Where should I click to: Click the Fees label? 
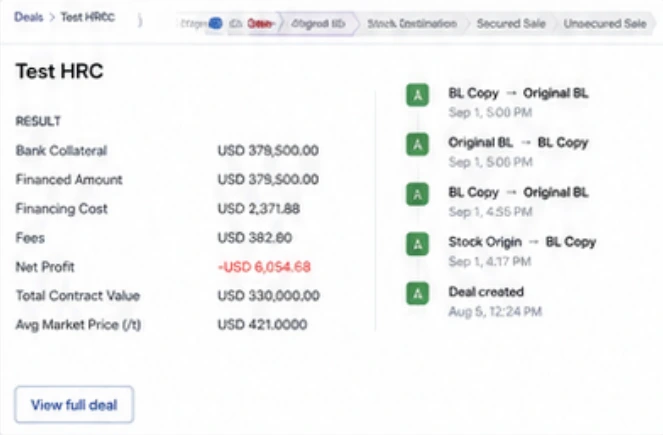click(30, 238)
